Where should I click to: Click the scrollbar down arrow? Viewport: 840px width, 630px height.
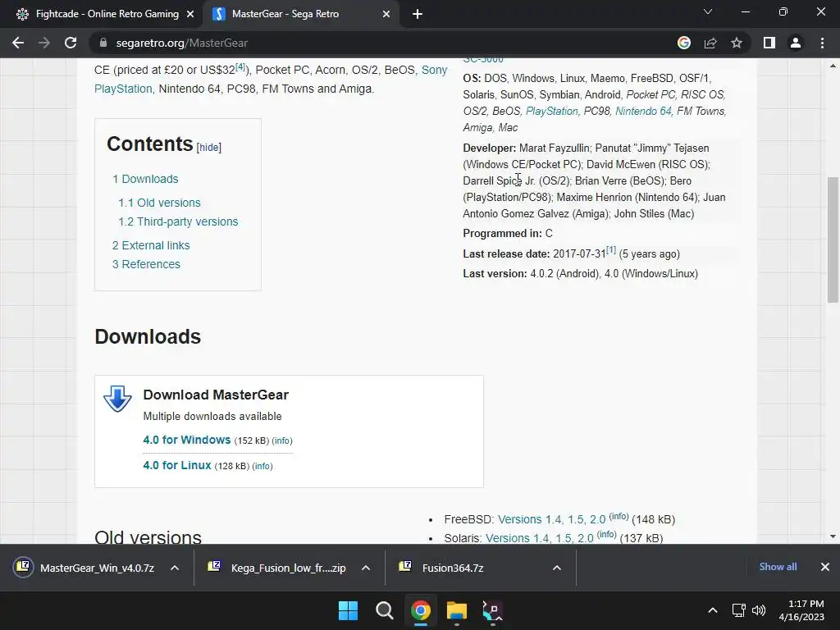coord(833,536)
